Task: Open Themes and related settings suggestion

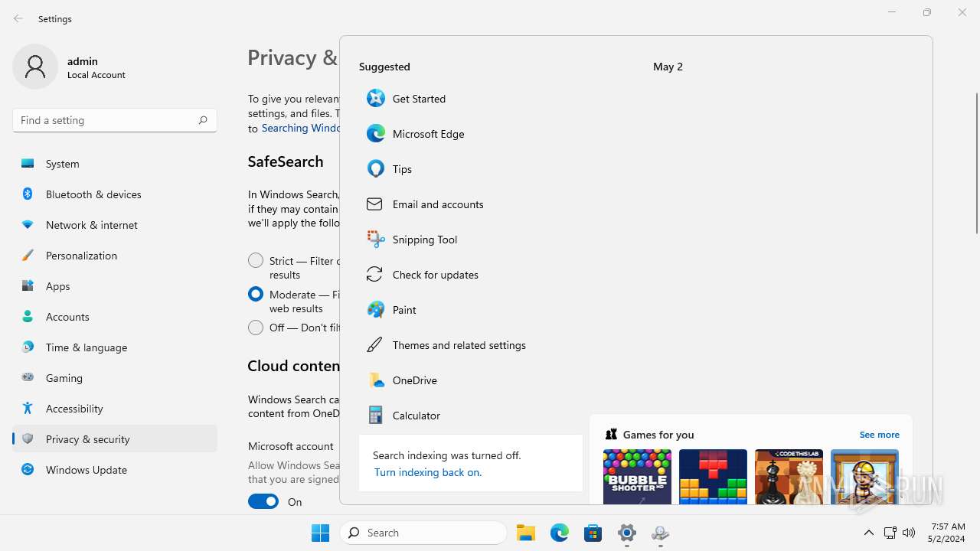Action: [x=470, y=345]
